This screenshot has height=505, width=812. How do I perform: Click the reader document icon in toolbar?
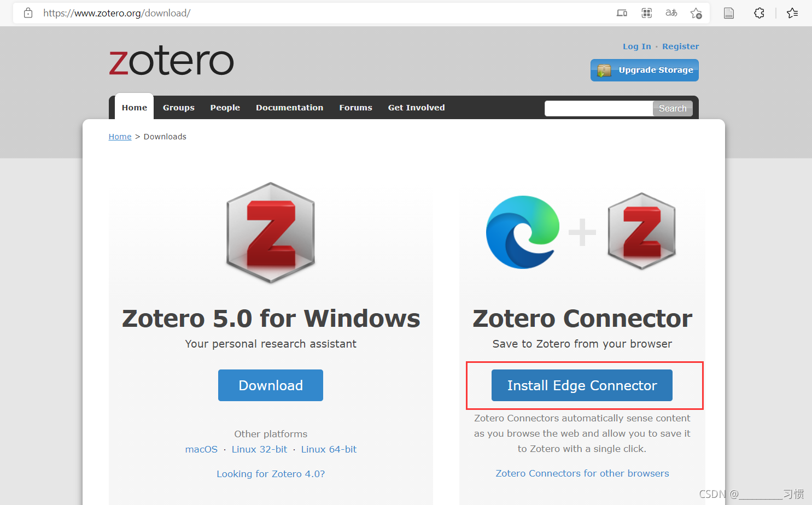pos(729,13)
